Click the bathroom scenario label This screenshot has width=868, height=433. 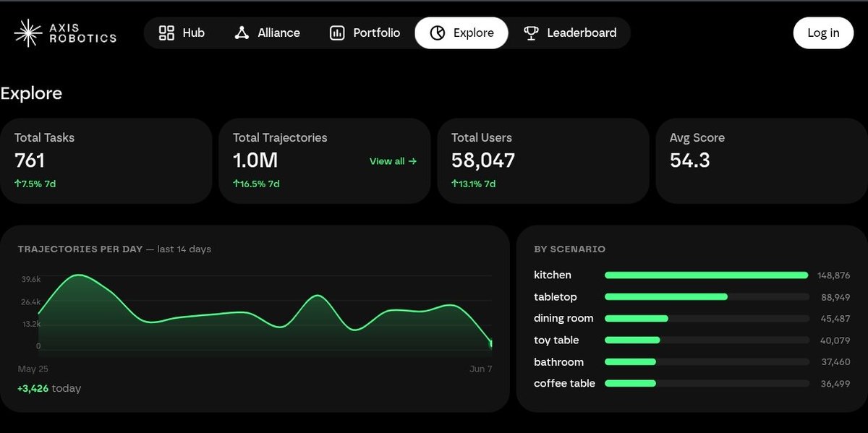558,361
